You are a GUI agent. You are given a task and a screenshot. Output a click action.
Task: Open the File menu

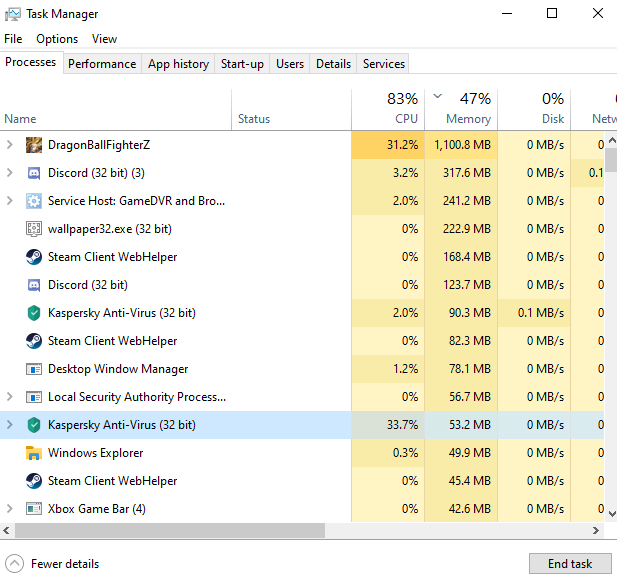(x=13, y=39)
